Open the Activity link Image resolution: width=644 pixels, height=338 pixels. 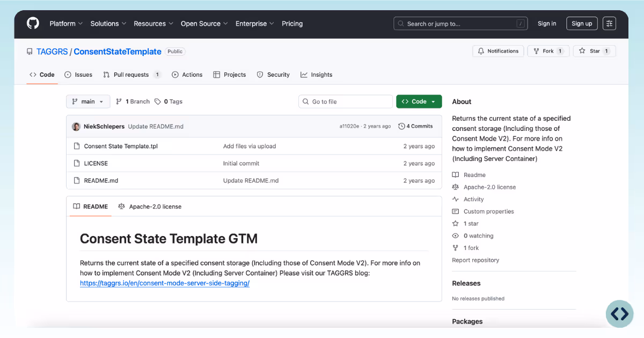(x=468, y=199)
